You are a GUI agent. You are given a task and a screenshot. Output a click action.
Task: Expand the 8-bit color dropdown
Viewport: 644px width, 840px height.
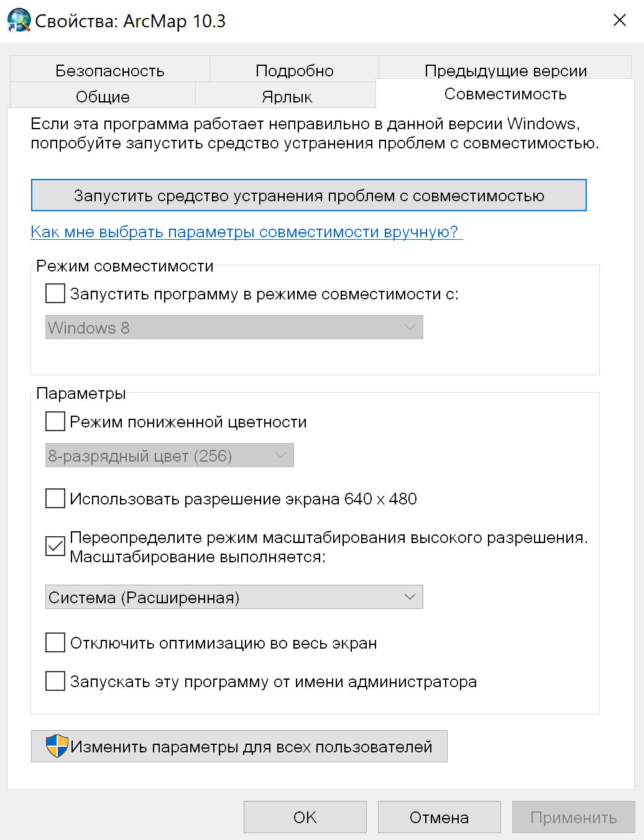point(169,455)
